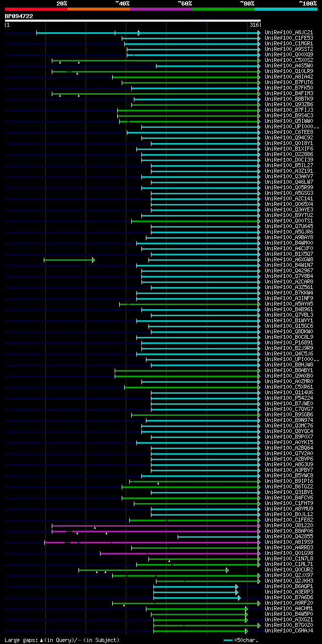Select the UniRef100_B9SGB6 label
This screenshot has width=322, height=644.
(289, 415)
